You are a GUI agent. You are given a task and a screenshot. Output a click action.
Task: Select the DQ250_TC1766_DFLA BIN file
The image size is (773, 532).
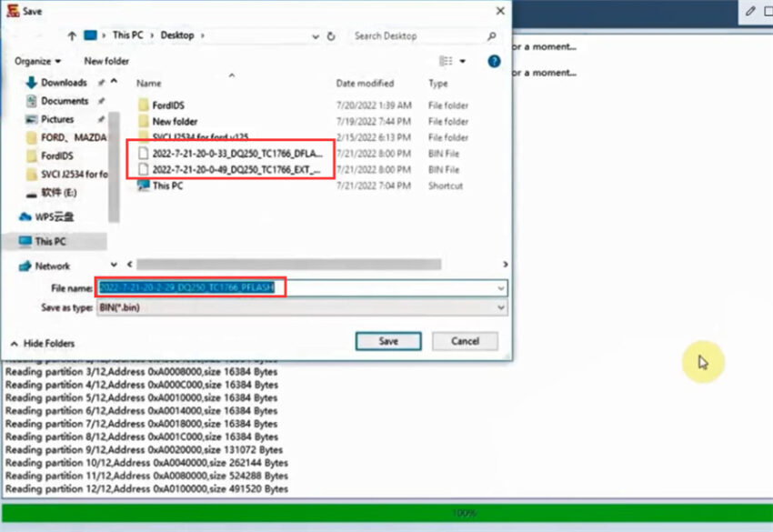tap(236, 154)
